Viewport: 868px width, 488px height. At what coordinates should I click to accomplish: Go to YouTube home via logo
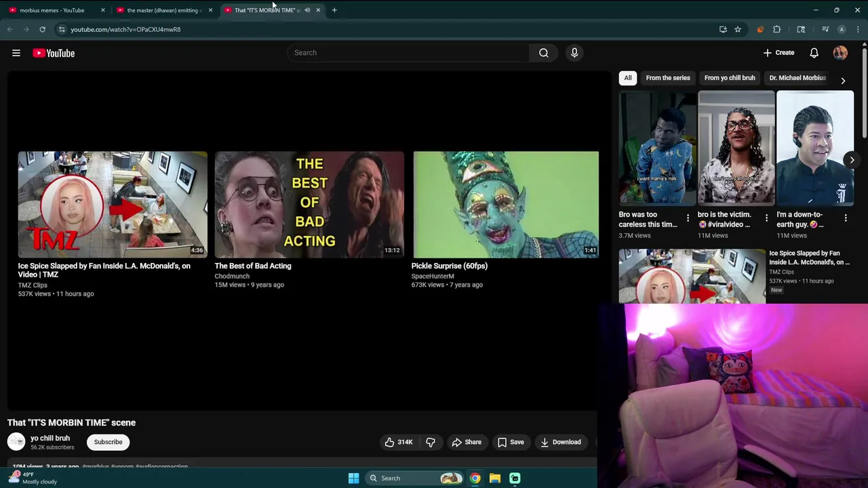[54, 53]
